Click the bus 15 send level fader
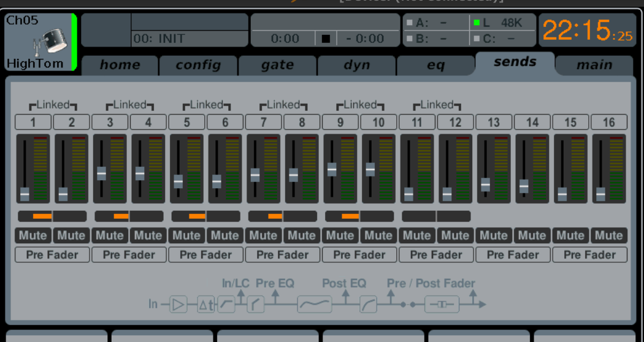Viewport: 644px width, 342px height. (x=562, y=194)
